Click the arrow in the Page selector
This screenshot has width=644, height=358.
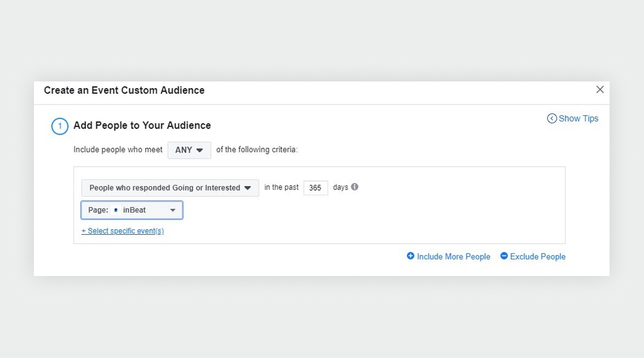tap(173, 210)
